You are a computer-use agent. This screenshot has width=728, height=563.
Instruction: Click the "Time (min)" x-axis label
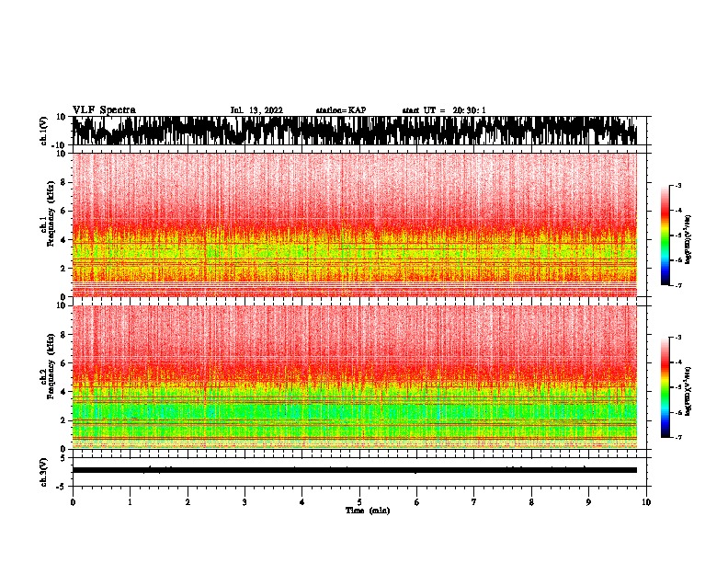pyautogui.click(x=368, y=511)
